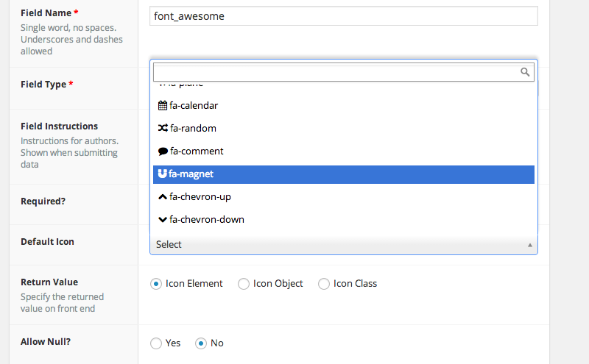The height and width of the screenshot is (364, 589).
Task: Click the Field Name input box
Action: pos(343,15)
